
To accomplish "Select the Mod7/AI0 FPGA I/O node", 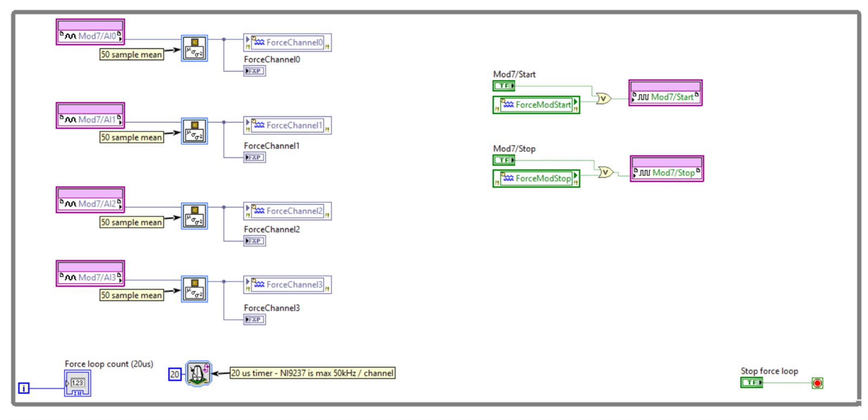I will 90,32.
